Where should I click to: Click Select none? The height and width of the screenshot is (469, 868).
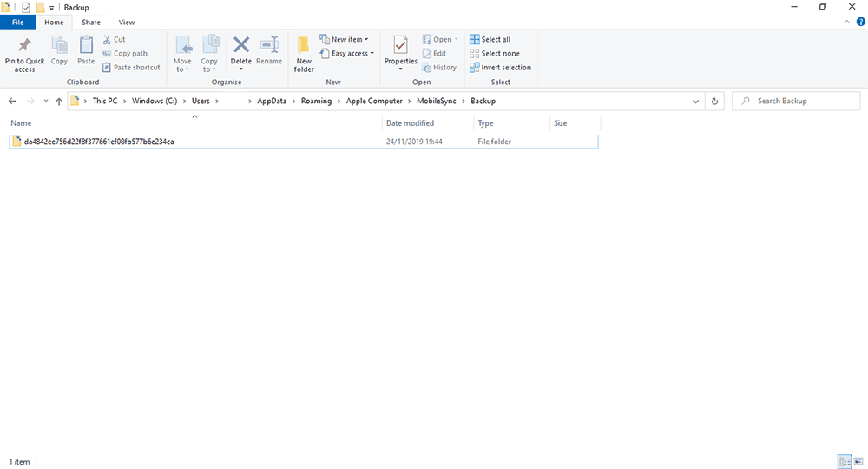[495, 53]
